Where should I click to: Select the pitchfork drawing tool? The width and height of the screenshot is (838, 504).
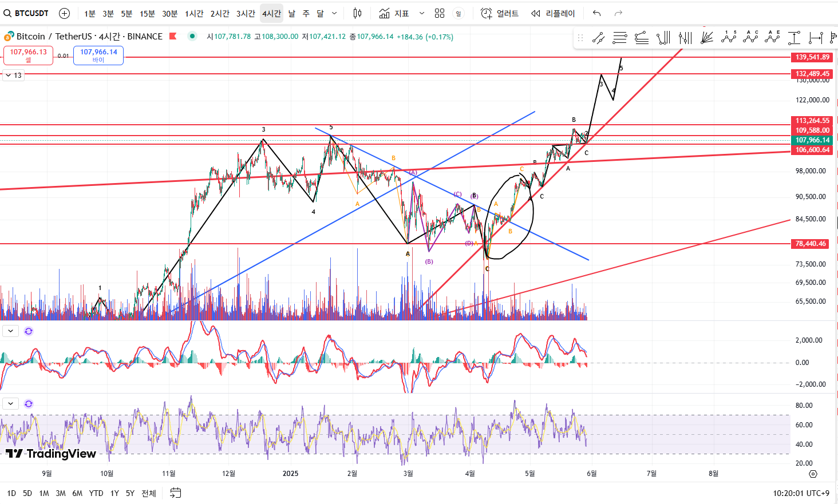point(663,38)
